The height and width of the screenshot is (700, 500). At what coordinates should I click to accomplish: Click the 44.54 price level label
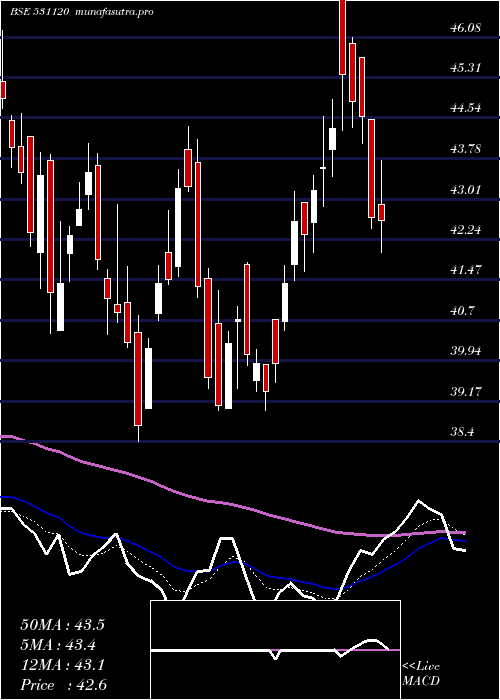coord(465,108)
